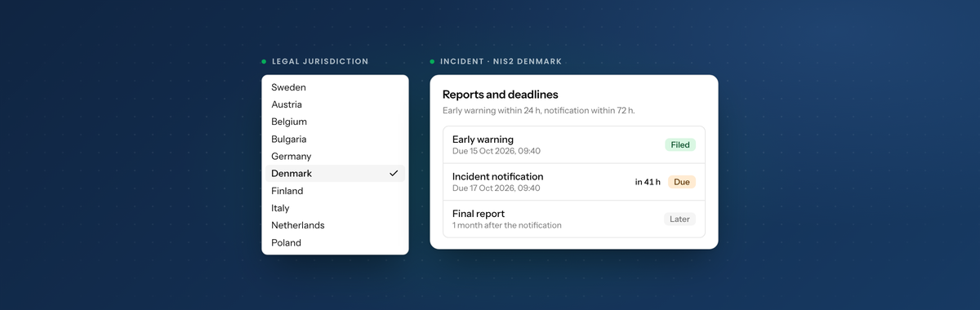Pick Belgium in the jurisdiction list

coord(335,122)
